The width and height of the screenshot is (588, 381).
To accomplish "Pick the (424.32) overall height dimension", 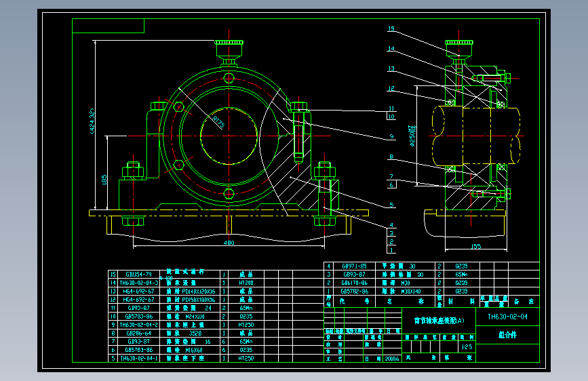I will 92,121.
